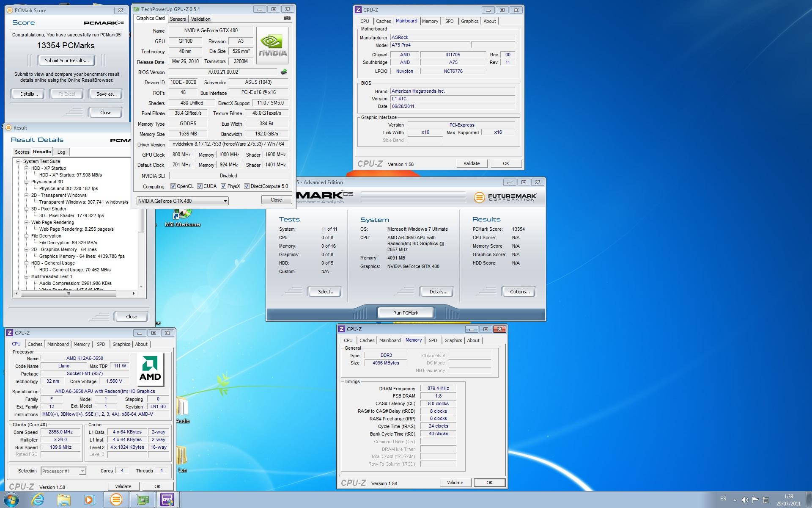This screenshot has height=508, width=812.
Task: Click Submit Your Results button
Action: 67,61
